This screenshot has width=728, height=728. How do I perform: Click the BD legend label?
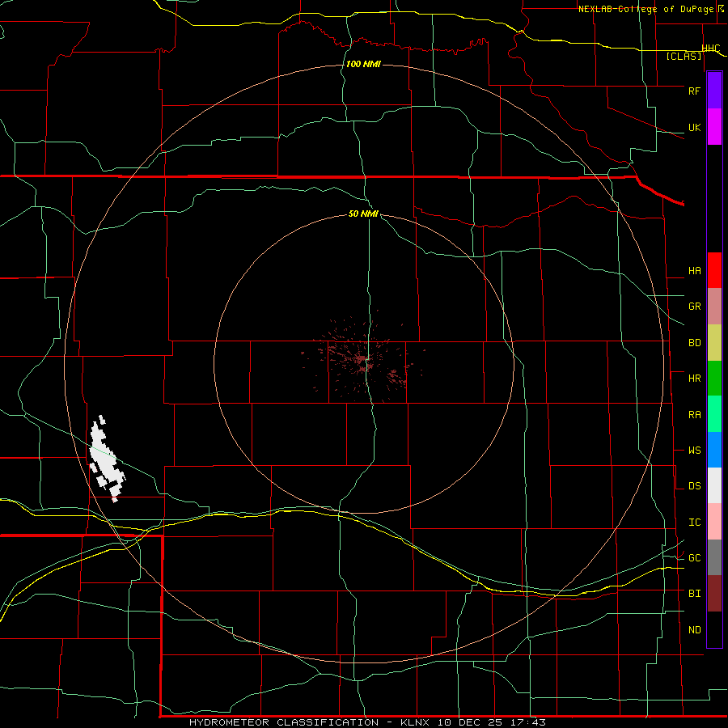pyautogui.click(x=694, y=343)
